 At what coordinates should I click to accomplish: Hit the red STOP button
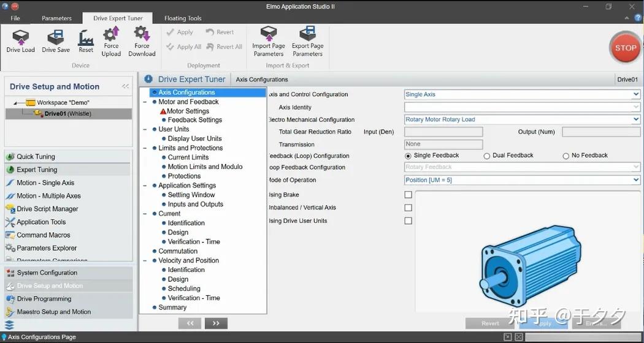click(625, 48)
